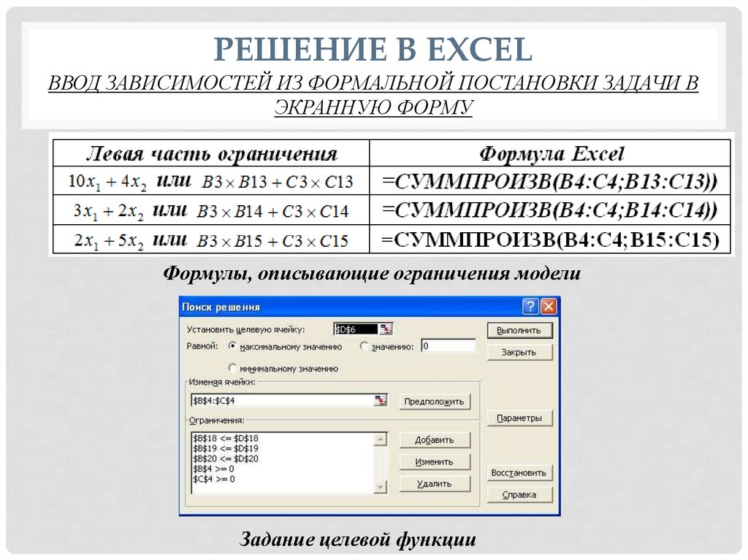
Task: Click Удалить to remove constraint
Action: coord(435,484)
